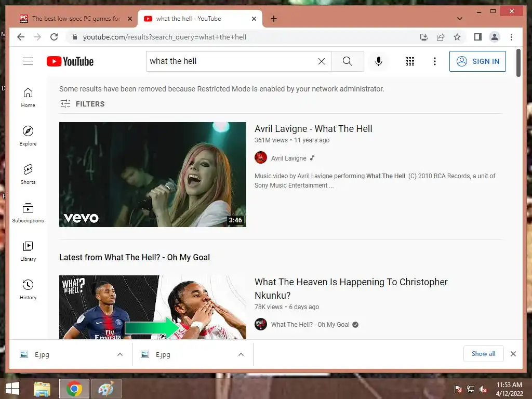Viewport: 532px width, 399px height.
Task: Click the muted volume tray icon
Action: [483, 389]
